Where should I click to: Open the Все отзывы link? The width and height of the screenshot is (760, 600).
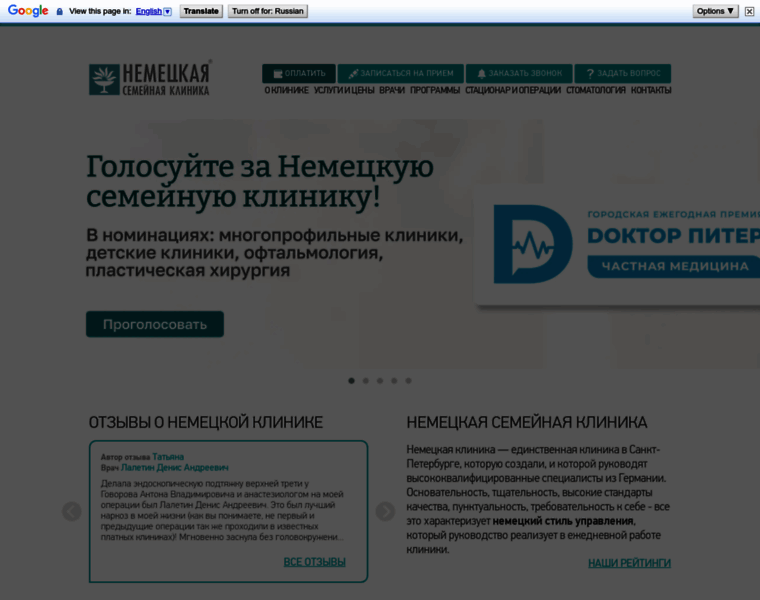click(x=315, y=562)
